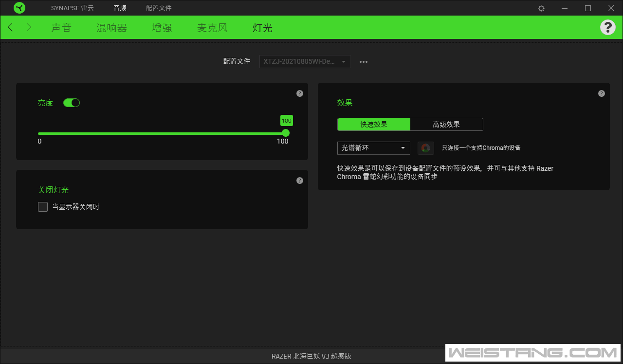Click the 当显示器关闭时 label
Image resolution: width=623 pixels, height=364 pixels.
pos(76,207)
